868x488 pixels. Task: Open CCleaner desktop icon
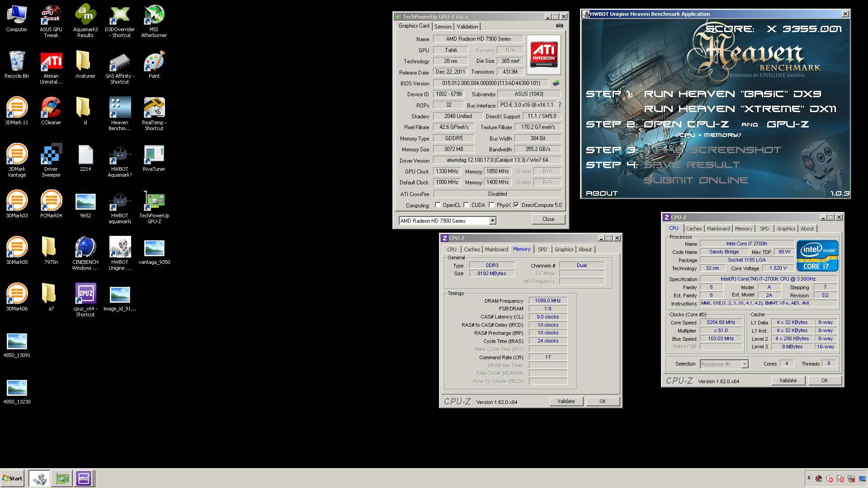(x=51, y=111)
